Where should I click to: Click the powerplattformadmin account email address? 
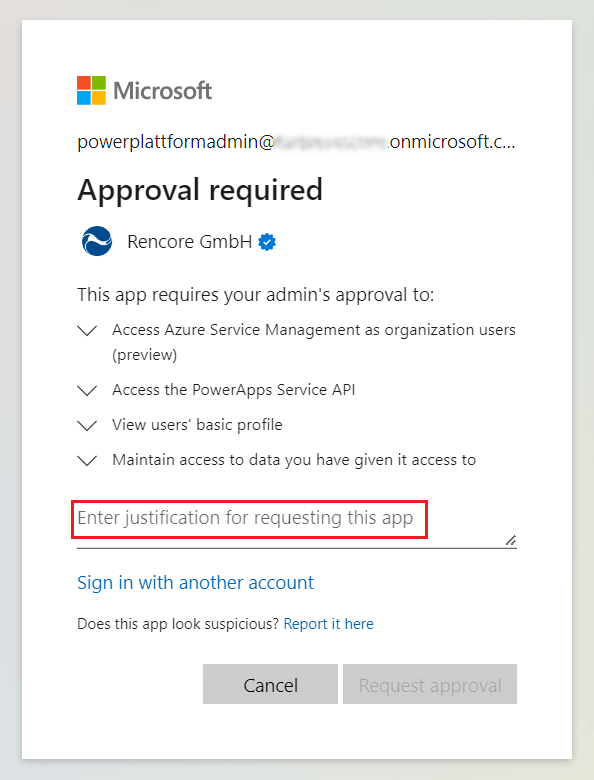point(297,142)
